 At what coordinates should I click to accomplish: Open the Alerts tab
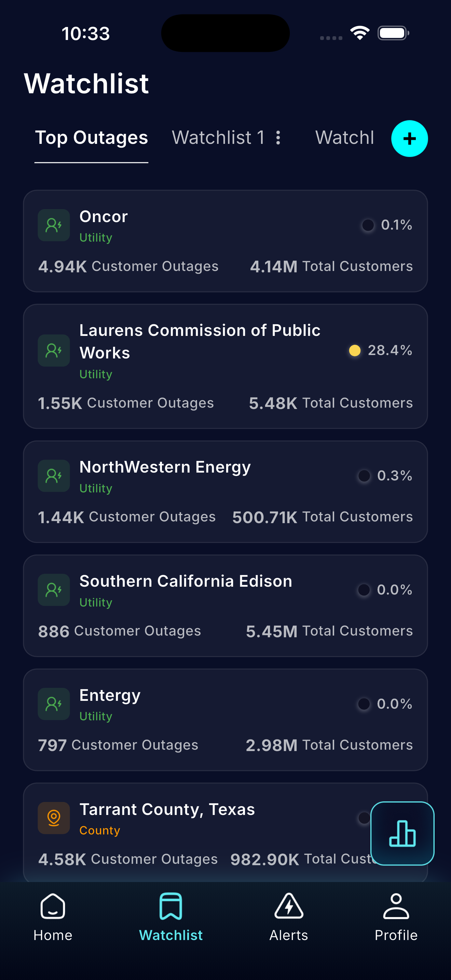(x=289, y=917)
